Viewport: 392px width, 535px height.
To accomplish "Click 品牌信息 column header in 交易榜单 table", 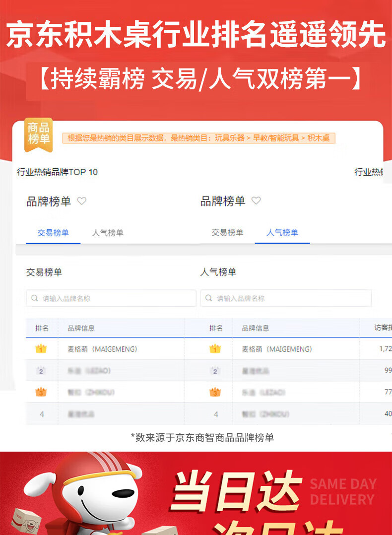I will point(81,328).
